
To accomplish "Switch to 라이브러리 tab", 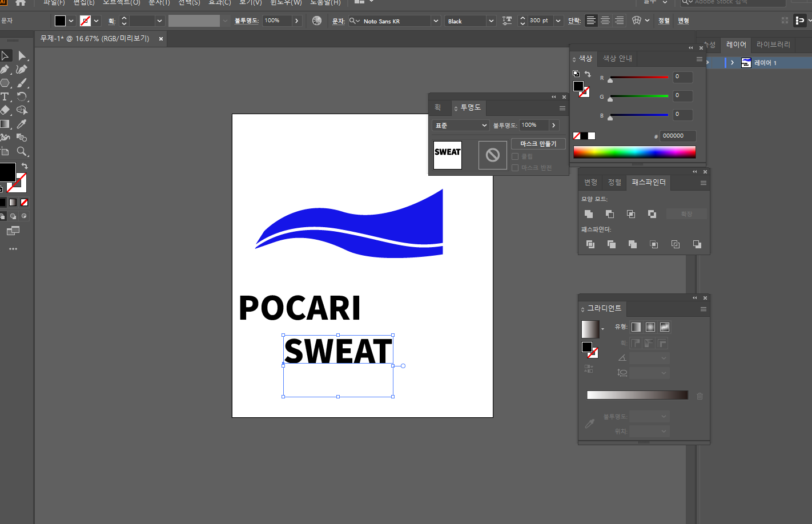I will pos(773,45).
